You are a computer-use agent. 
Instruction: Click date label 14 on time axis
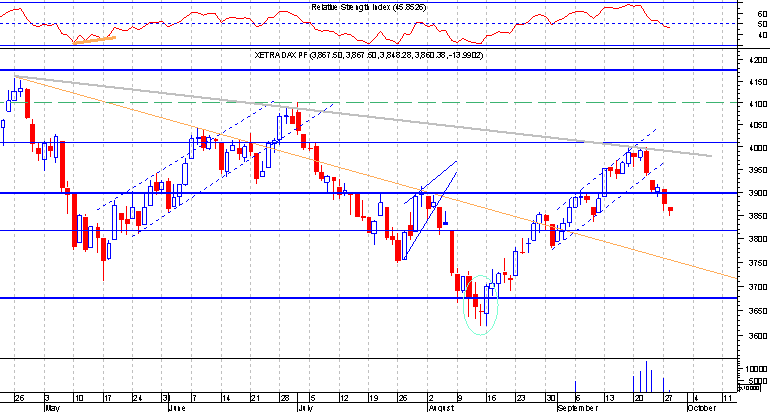pos(225,398)
